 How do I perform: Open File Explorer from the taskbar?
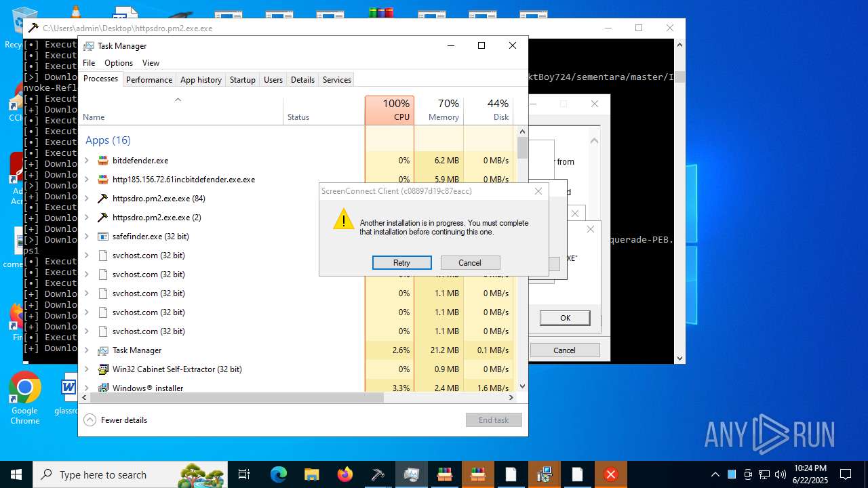coord(311,474)
